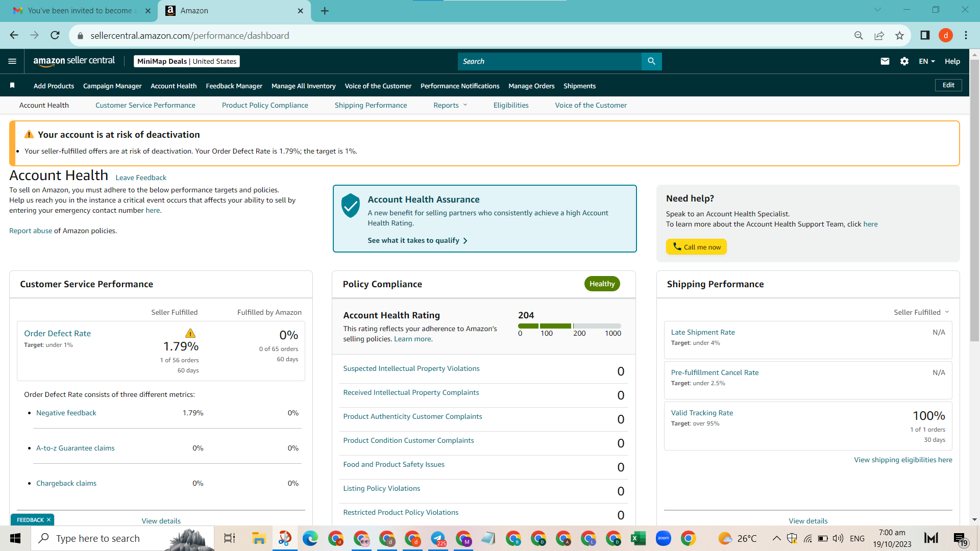Reload the page with the browser refresh icon
The height and width of the screenshot is (551, 980).
[55, 35]
